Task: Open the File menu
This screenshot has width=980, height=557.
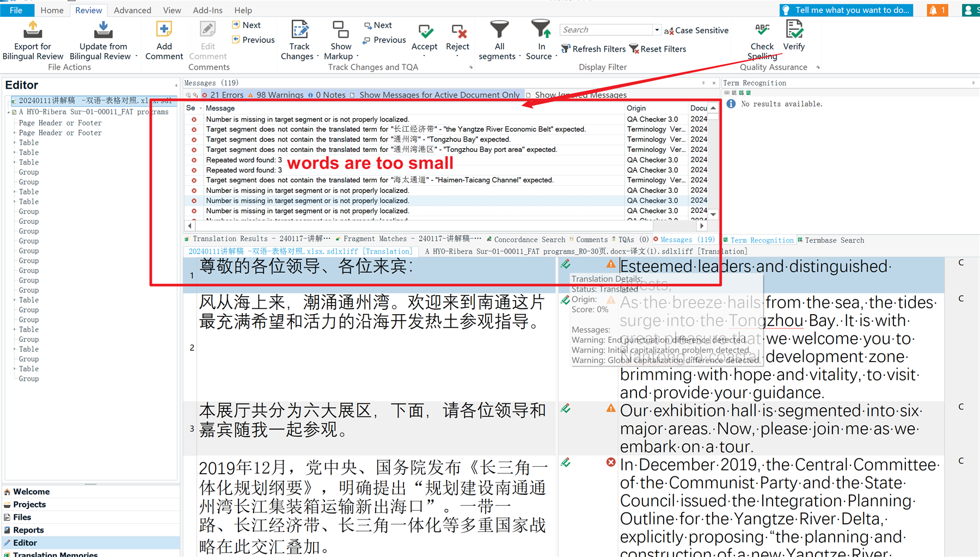Action: pos(16,10)
